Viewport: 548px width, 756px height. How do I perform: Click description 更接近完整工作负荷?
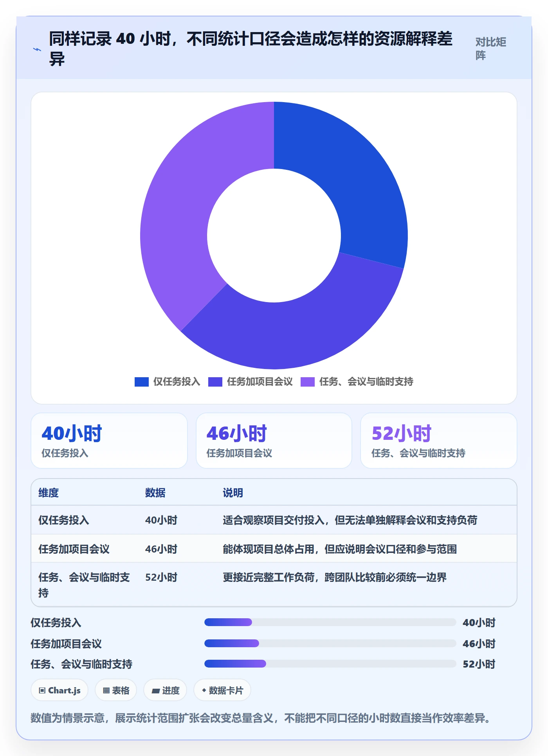(x=335, y=577)
